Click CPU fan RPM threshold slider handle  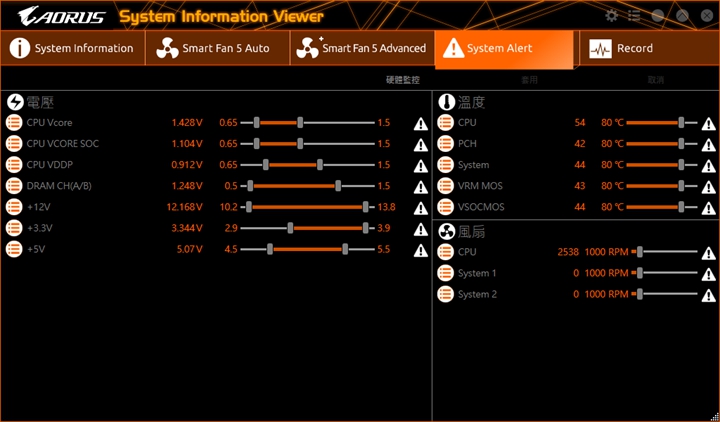click(640, 252)
